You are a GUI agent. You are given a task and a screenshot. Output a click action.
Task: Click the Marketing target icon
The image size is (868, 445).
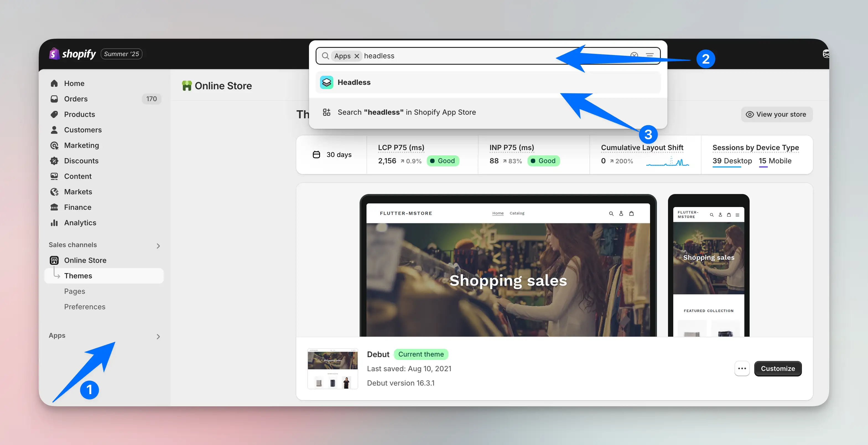tap(54, 145)
